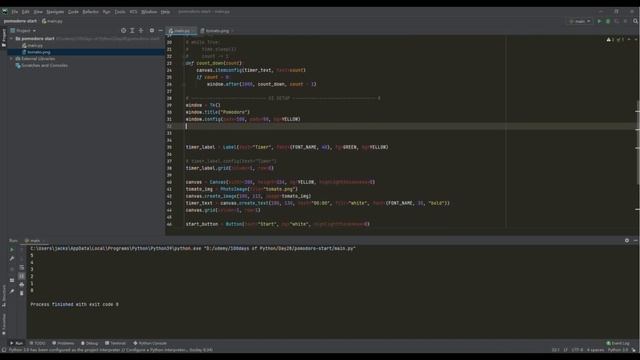This screenshot has height=360, width=640.
Task: Open the TODO tool window
Action: pyautogui.click(x=38, y=343)
